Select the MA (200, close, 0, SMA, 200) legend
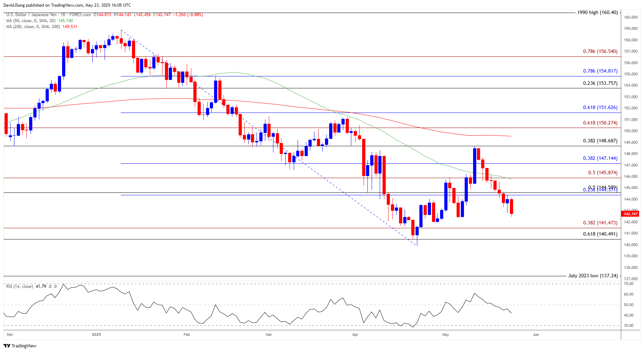 tap(33, 27)
